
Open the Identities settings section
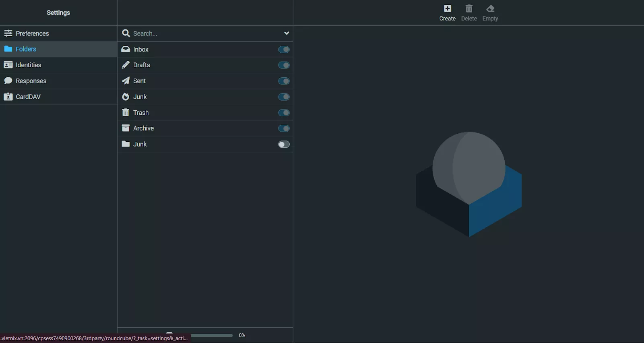(58, 65)
